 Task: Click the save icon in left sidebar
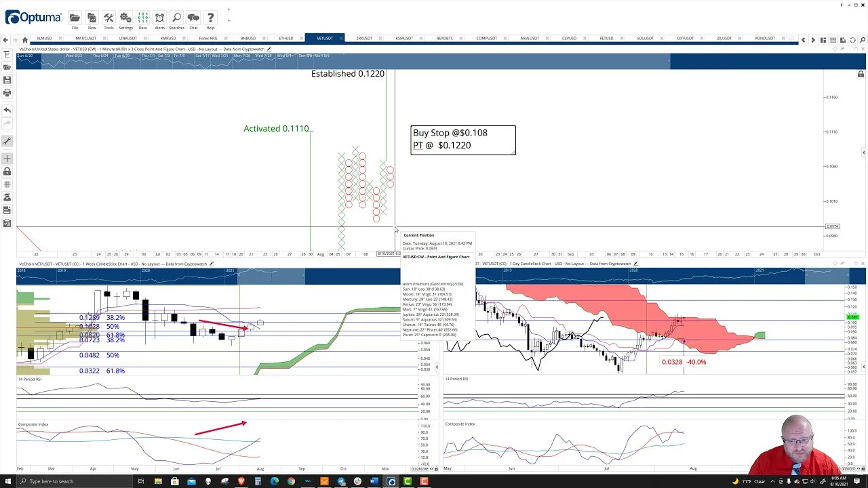tap(7, 80)
